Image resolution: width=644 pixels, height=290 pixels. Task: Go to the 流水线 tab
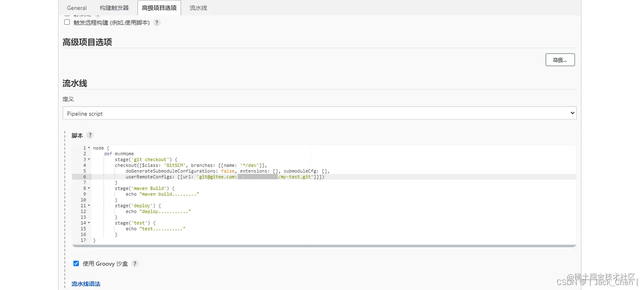point(198,8)
